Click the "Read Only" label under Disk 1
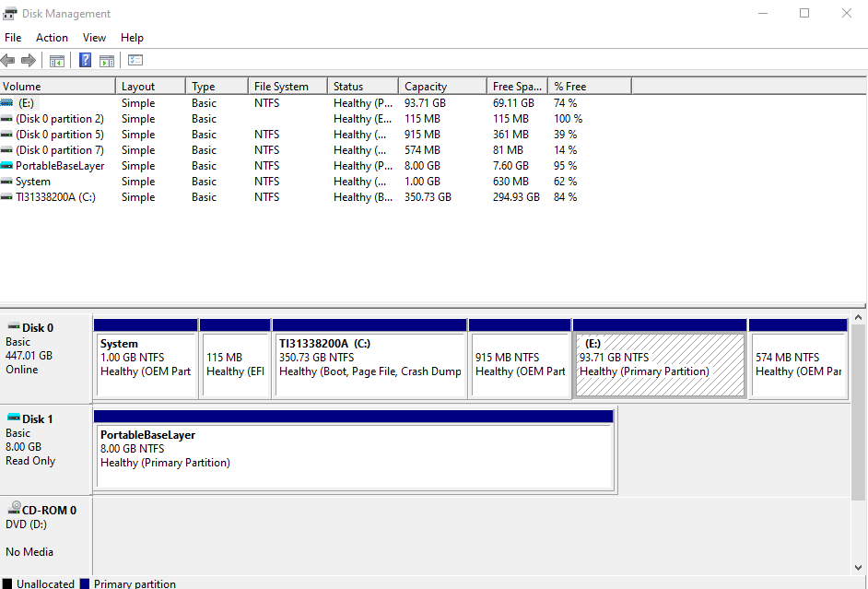This screenshot has width=868, height=589. (30, 461)
